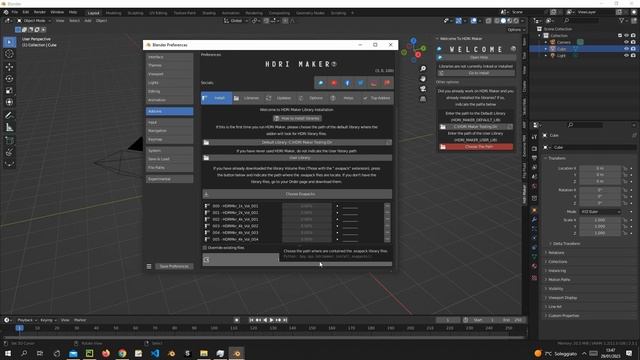The image size is (640, 360).
Task: Select the Annotate tool
Action: click(x=9, y=116)
